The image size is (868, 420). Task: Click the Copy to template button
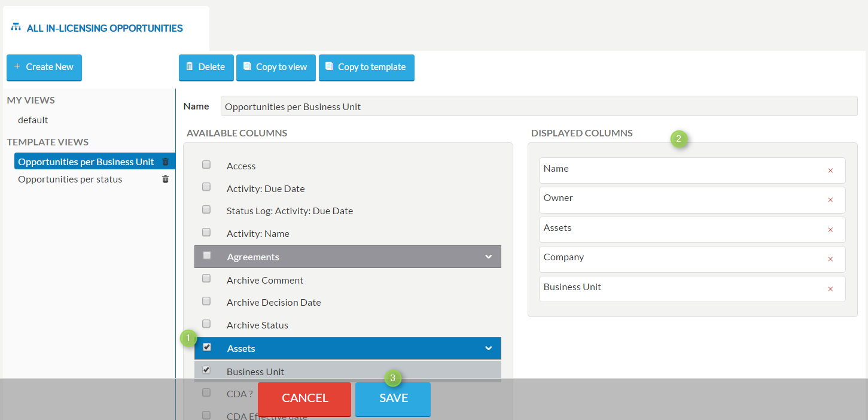367,68
